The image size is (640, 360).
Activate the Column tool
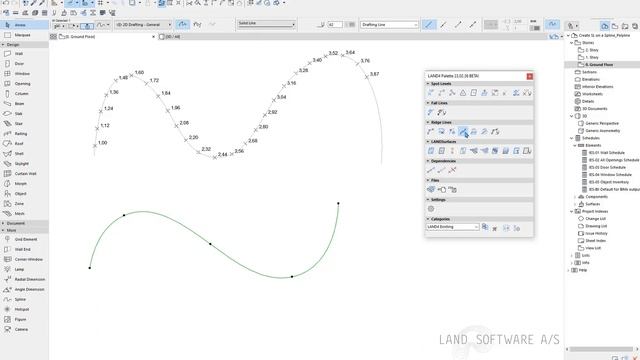click(x=24, y=93)
